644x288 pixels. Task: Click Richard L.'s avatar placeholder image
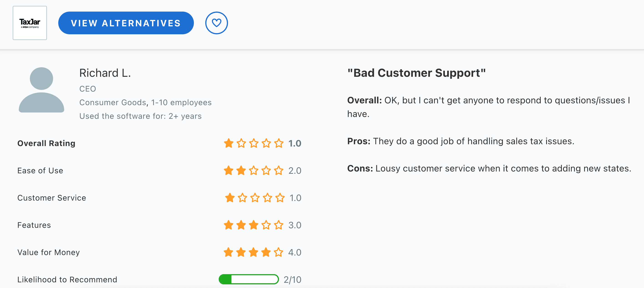coord(41,91)
